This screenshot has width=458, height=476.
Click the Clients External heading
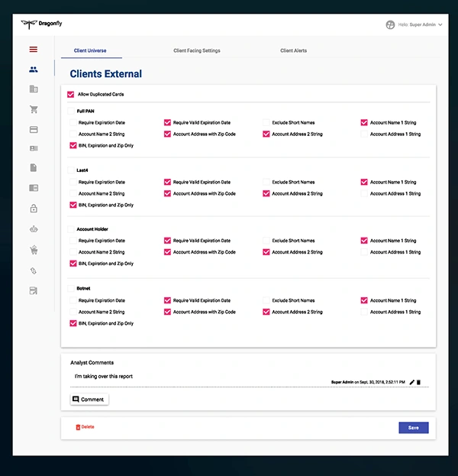(x=106, y=74)
